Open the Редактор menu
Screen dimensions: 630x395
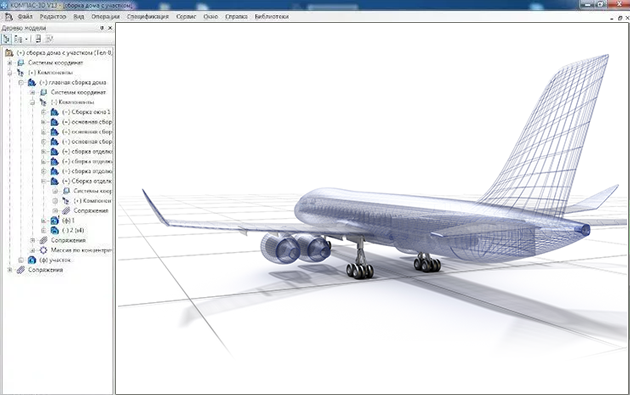coord(53,16)
